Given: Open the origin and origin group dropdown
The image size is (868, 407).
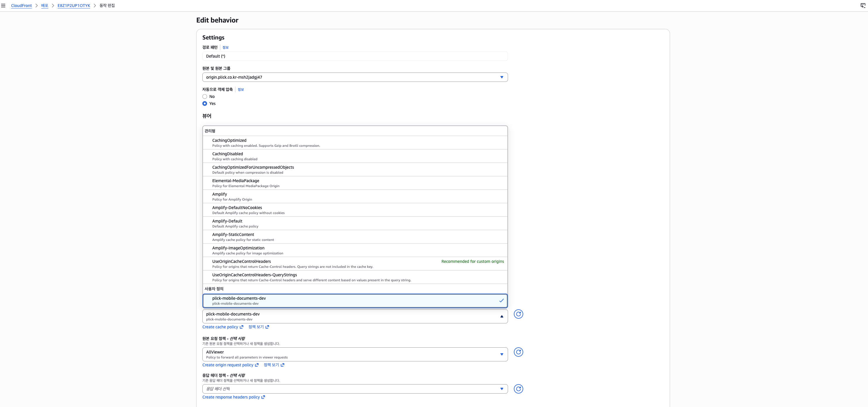Looking at the screenshot, I should (355, 77).
